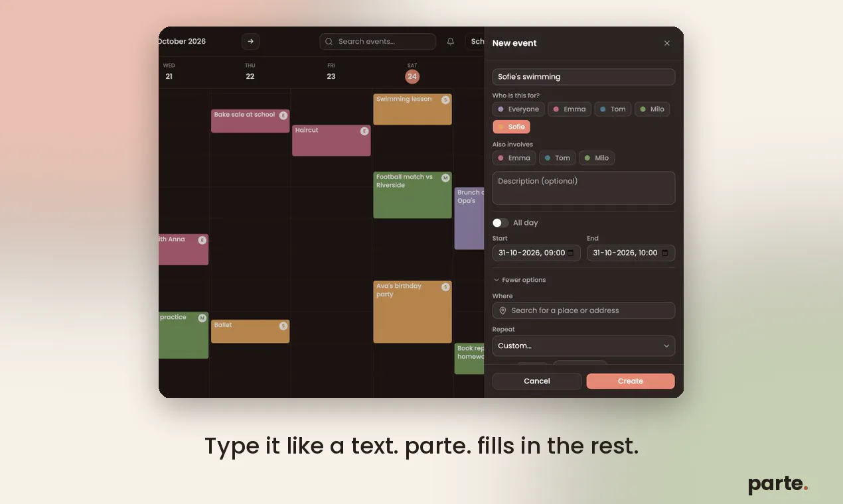Click the event title field "Sofie's swimming"
The image size is (843, 504).
pyautogui.click(x=583, y=77)
